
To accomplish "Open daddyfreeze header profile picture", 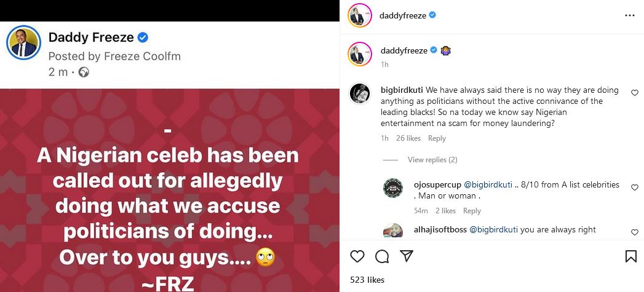I will pos(359,15).
